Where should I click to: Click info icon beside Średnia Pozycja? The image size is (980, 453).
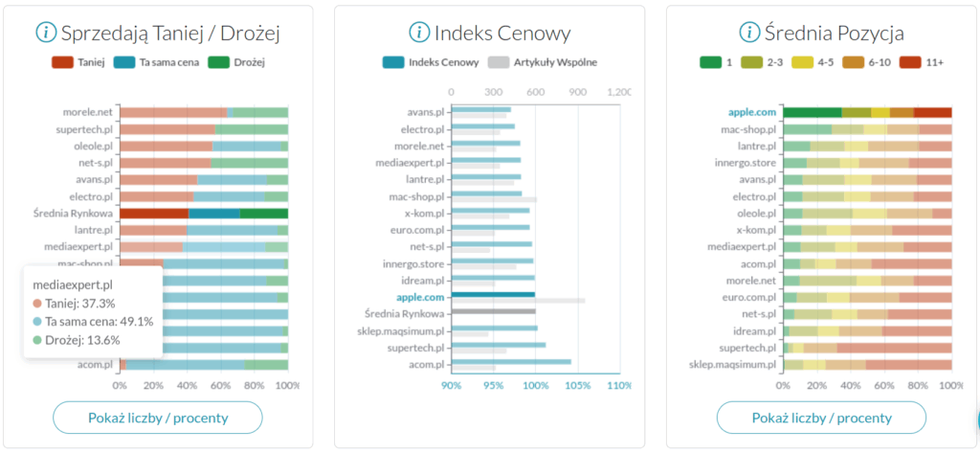[748, 32]
